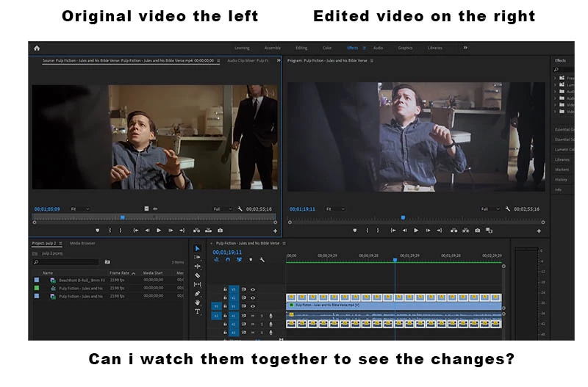Create new bin in Project panel
This screenshot has width=588, height=387.
pos(107,262)
